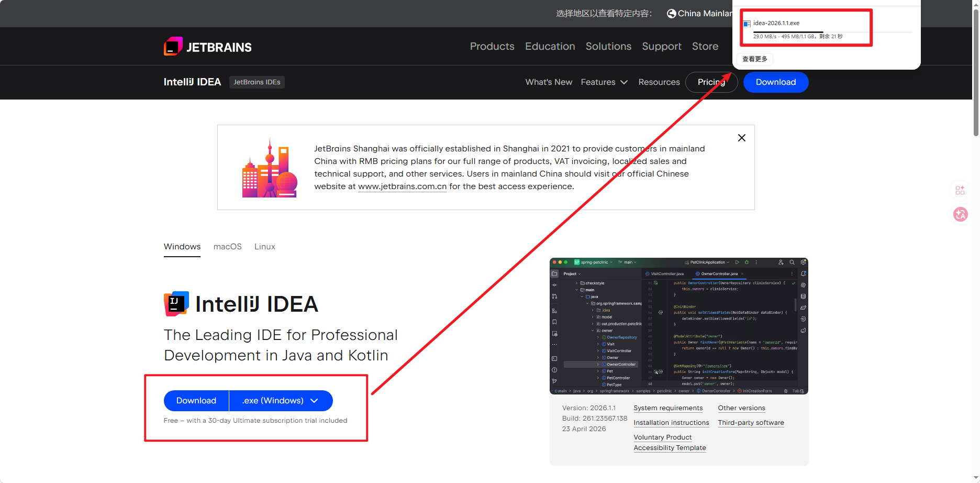
Task: Open the Resources navigation link
Action: coord(659,82)
